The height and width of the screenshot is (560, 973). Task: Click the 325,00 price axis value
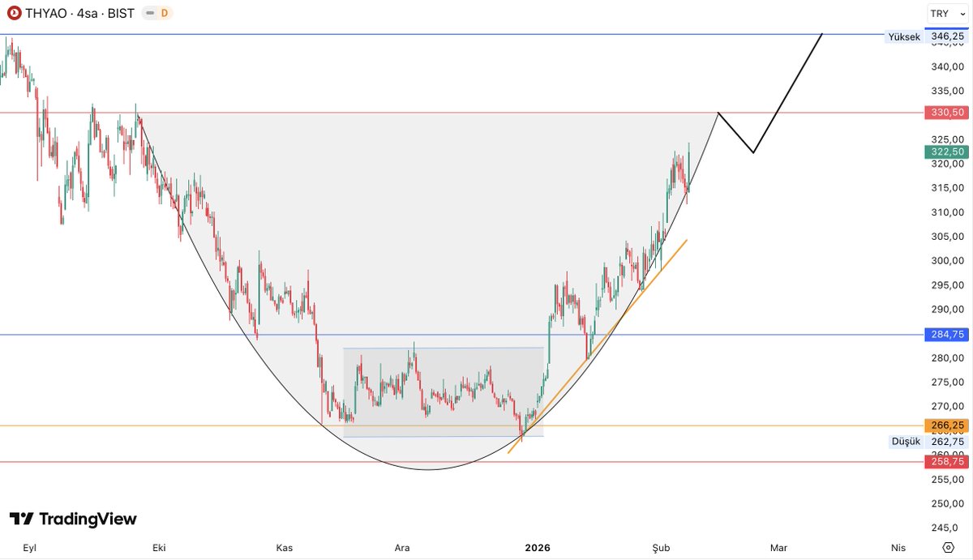click(x=947, y=139)
